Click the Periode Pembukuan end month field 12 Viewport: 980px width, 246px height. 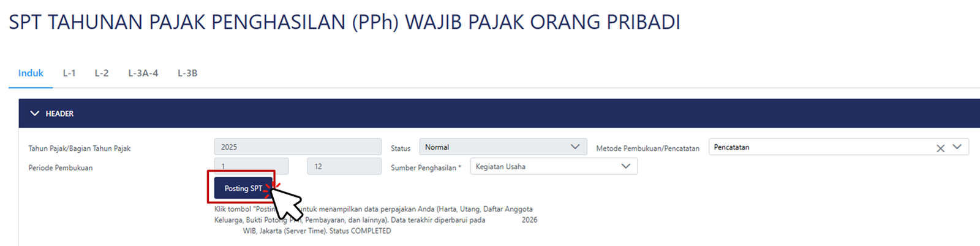click(344, 166)
